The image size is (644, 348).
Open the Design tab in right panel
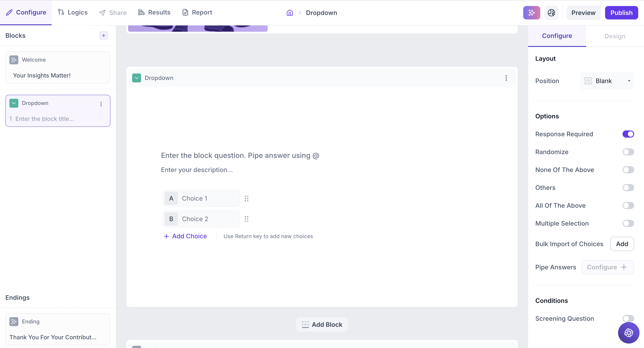pos(614,36)
